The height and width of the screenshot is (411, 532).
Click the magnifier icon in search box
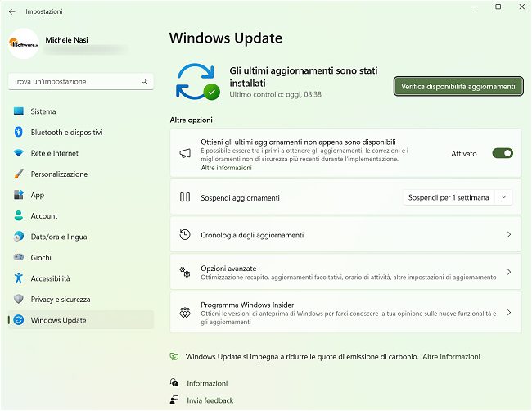click(x=144, y=81)
